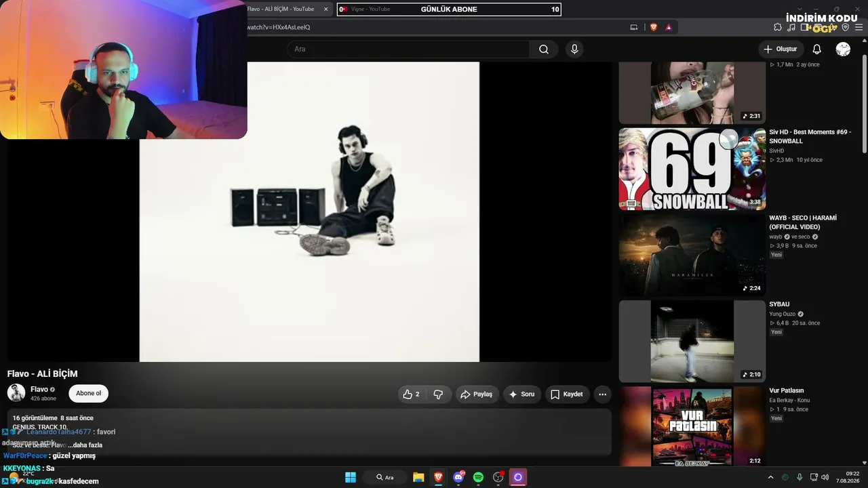The image size is (868, 488).
Task: Click the Vur Patlasın thumbnail
Action: tap(692, 426)
